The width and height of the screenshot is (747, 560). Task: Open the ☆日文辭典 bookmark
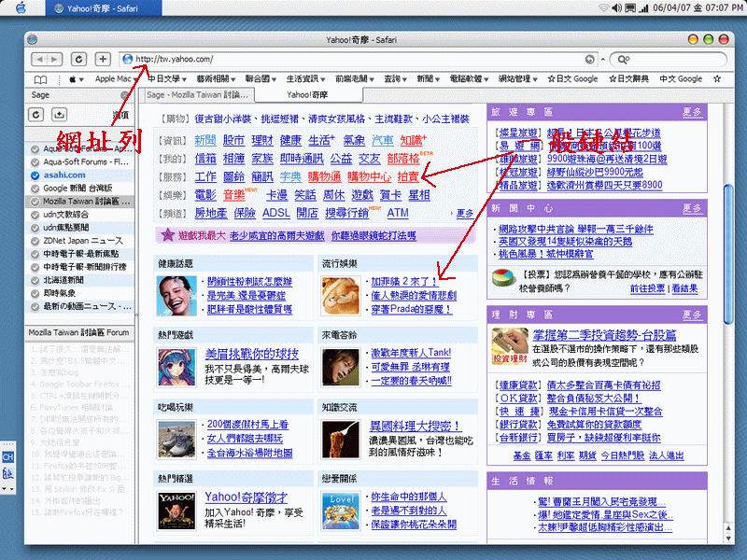pos(628,79)
